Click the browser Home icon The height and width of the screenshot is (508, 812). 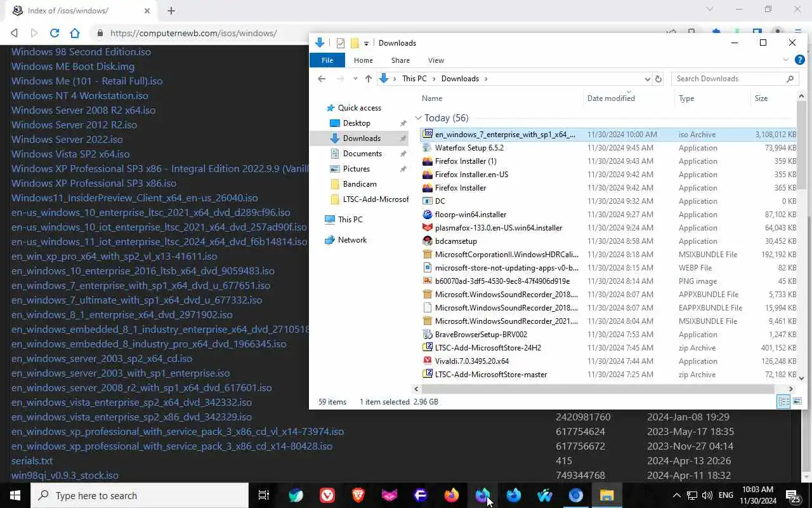coord(75,33)
